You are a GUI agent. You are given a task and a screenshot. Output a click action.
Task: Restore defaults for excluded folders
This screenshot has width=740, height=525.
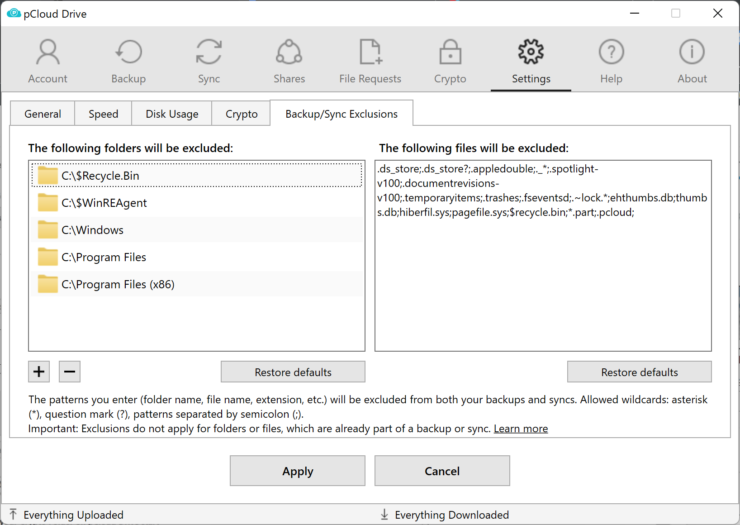(293, 372)
